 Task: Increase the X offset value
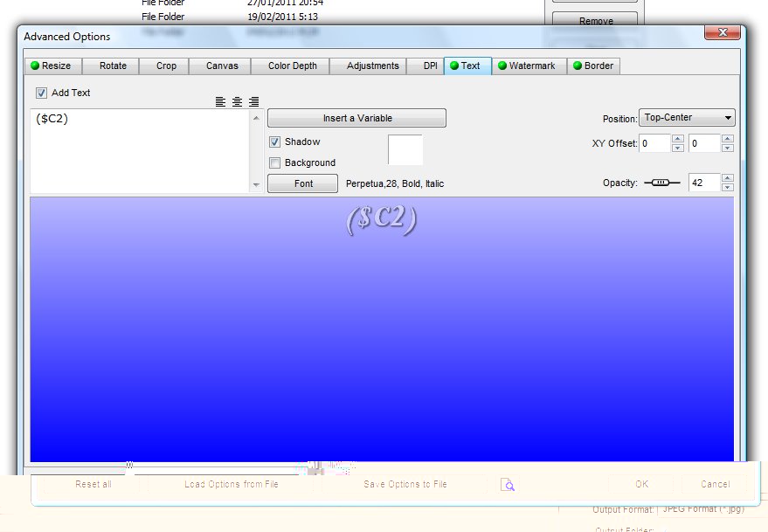678,139
